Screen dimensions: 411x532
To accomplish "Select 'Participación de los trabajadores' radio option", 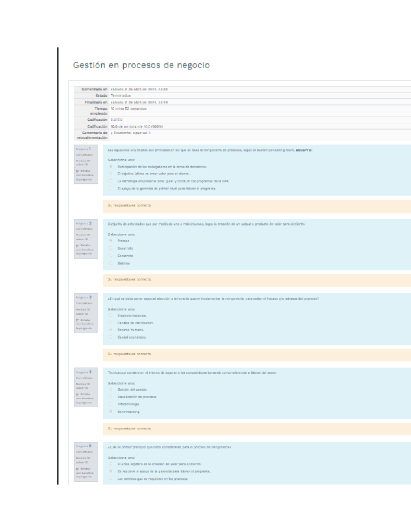I will (x=111, y=166).
